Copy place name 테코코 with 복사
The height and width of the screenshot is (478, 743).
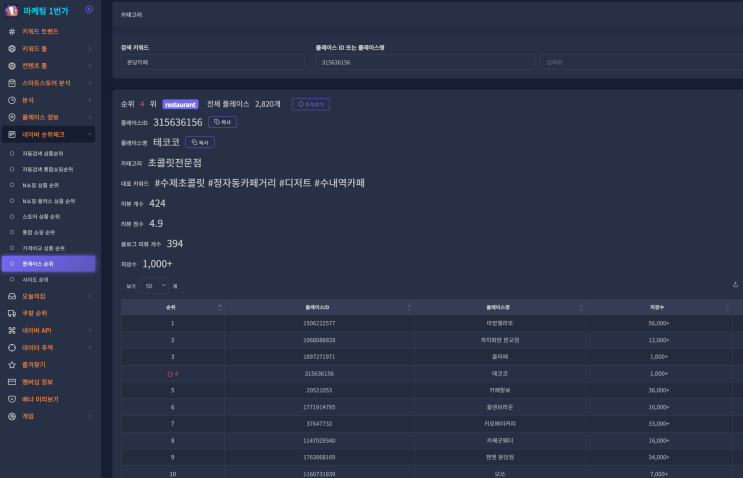tap(200, 142)
